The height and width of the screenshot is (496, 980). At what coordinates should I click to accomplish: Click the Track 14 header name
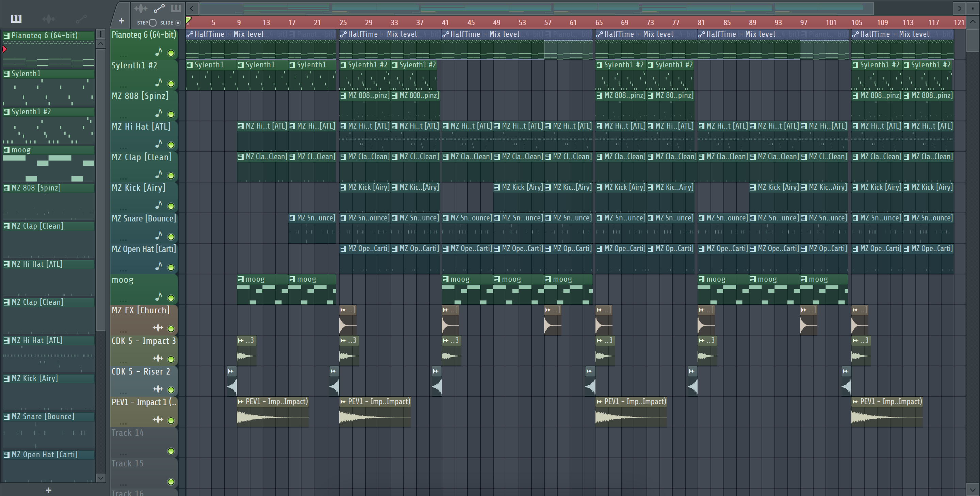tap(128, 433)
